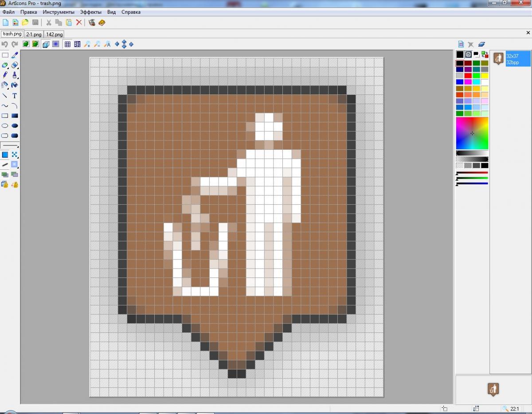The image size is (532, 414).
Task: Click the red X delete icon
Action: (x=79, y=23)
